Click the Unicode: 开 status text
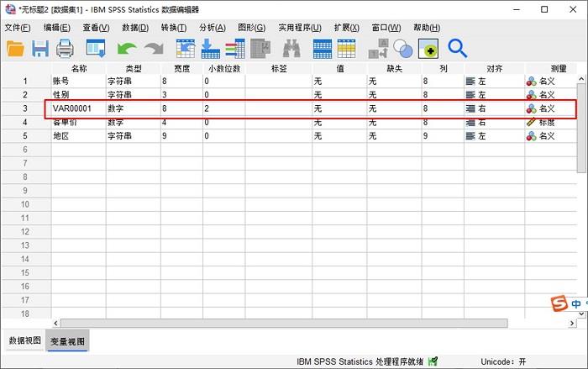This screenshot has height=369, width=588. 503,362
